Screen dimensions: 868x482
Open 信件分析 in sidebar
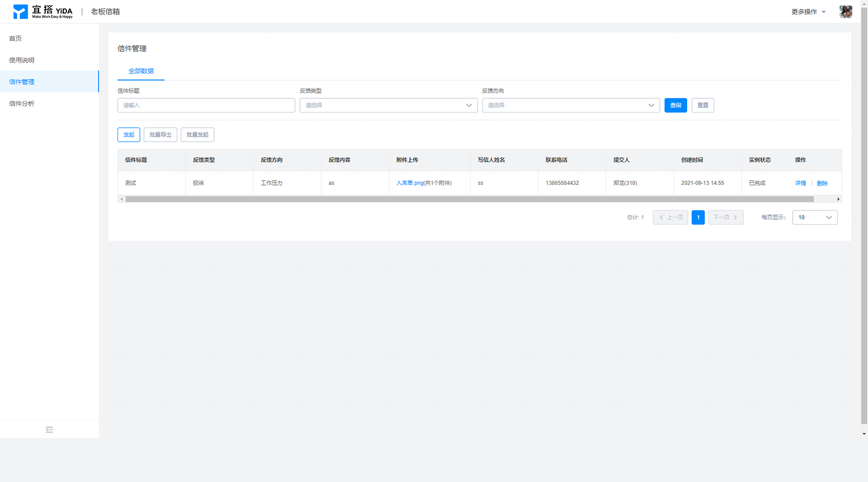[x=49, y=104]
